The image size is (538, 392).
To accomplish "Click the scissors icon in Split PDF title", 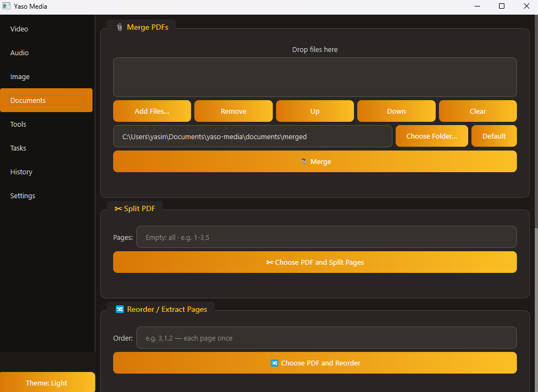I will coord(119,208).
